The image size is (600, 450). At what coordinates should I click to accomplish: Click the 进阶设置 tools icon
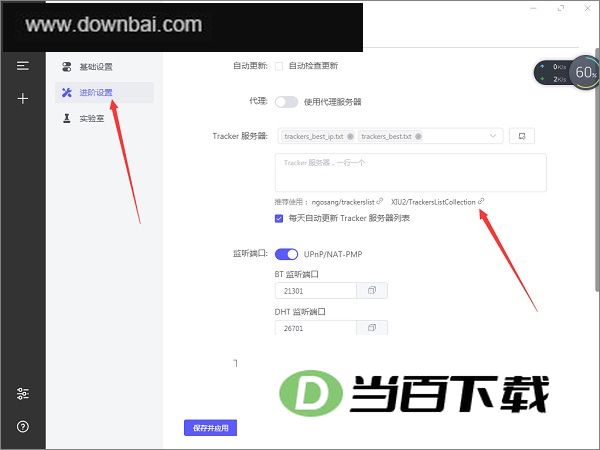point(67,92)
